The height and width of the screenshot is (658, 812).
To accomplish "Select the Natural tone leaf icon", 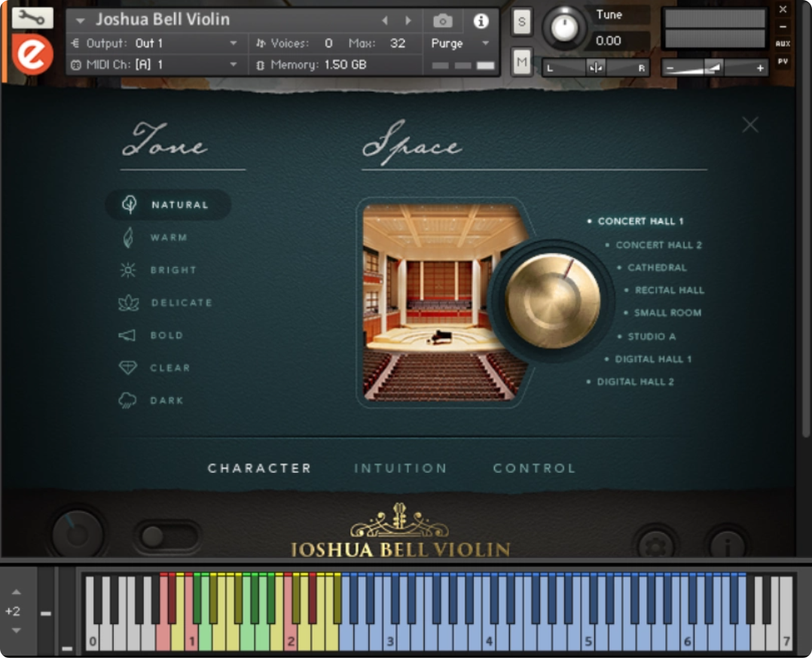I will pyautogui.click(x=129, y=205).
